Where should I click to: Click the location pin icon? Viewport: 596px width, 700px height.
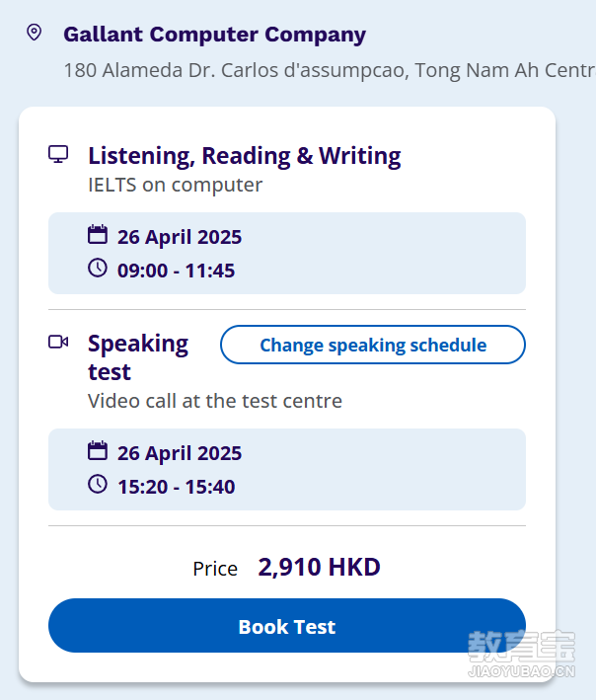[35, 33]
